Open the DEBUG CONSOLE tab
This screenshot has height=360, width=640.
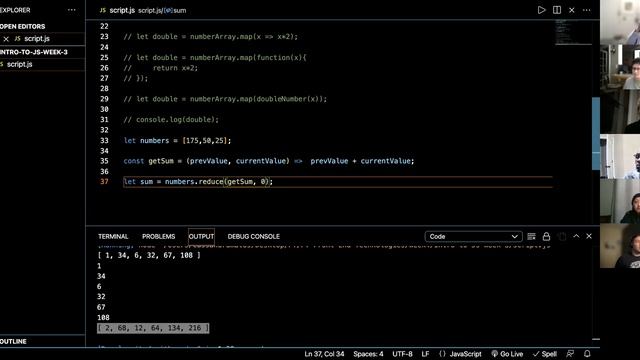pyautogui.click(x=253, y=237)
